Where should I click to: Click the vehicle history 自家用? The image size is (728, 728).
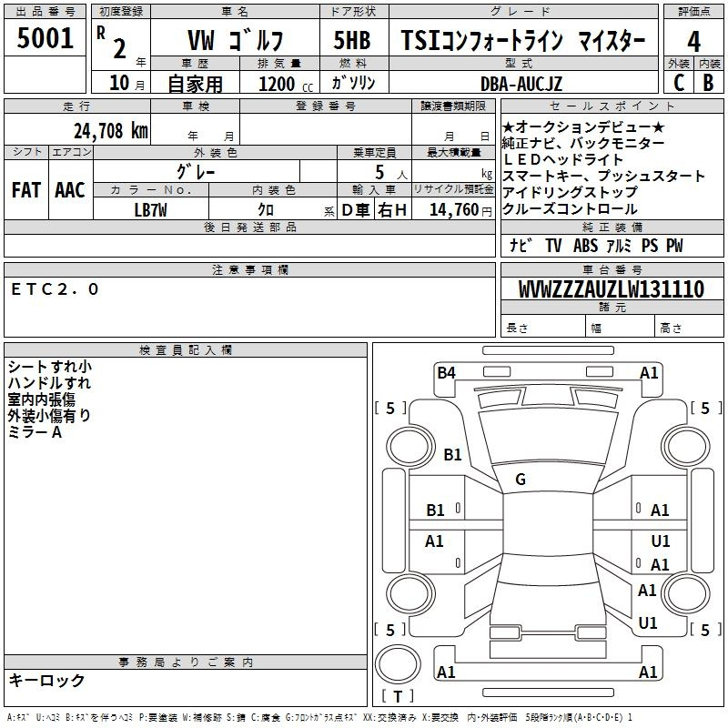pyautogui.click(x=195, y=84)
